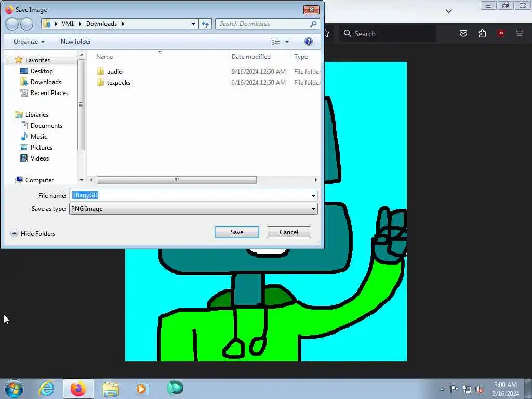Click the Recent Places icon in sidebar
The width and height of the screenshot is (532, 399).
[24, 92]
